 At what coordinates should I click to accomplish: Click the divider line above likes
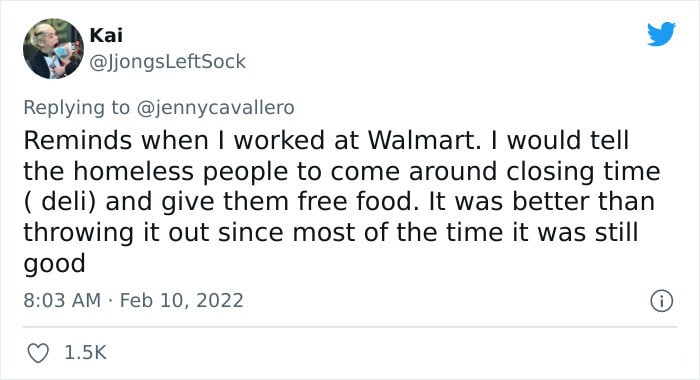click(x=350, y=326)
